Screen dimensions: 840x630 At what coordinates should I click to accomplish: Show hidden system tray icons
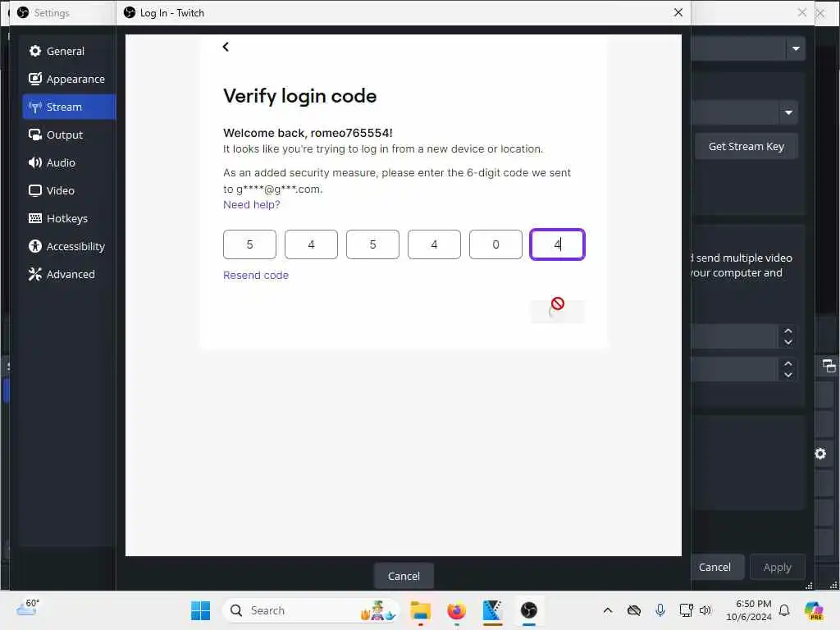(x=608, y=610)
